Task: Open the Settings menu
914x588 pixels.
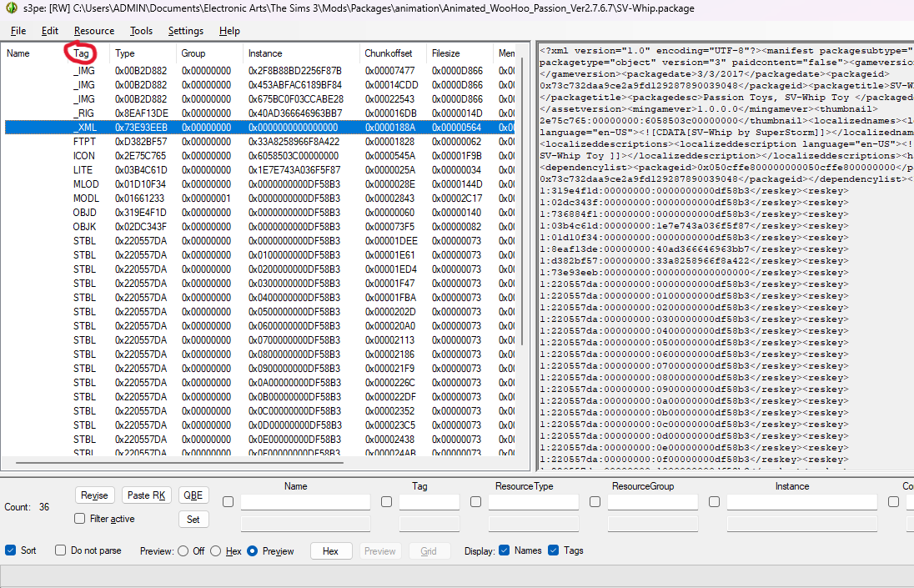Action: tap(185, 31)
